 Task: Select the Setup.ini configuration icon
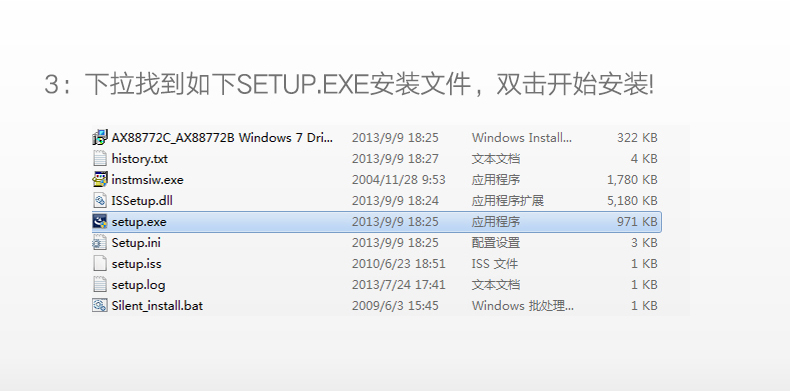click(100, 242)
